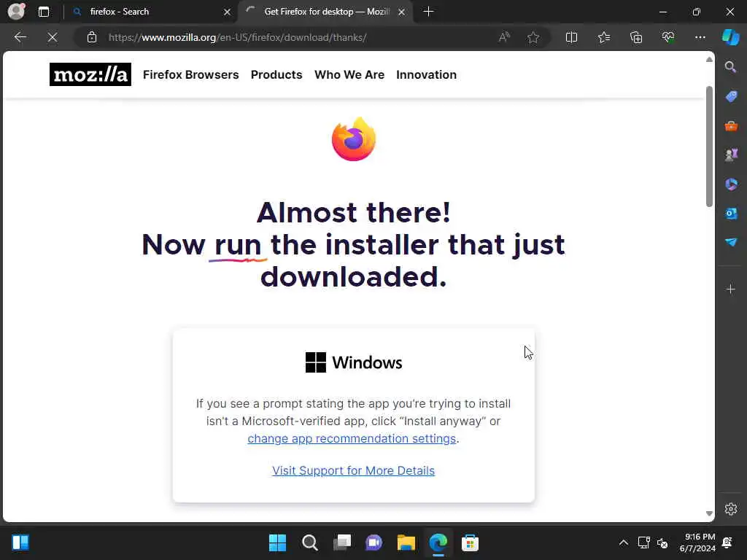Click the page scrollbar thumb

(x=709, y=147)
